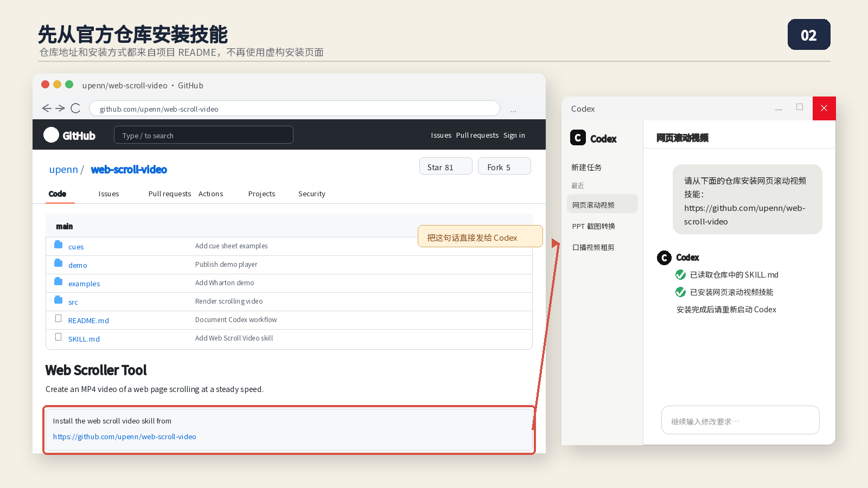Click the 网页滚动视频 conversation title in Codex
The height and width of the screenshot is (488, 868).
pyautogui.click(x=682, y=138)
